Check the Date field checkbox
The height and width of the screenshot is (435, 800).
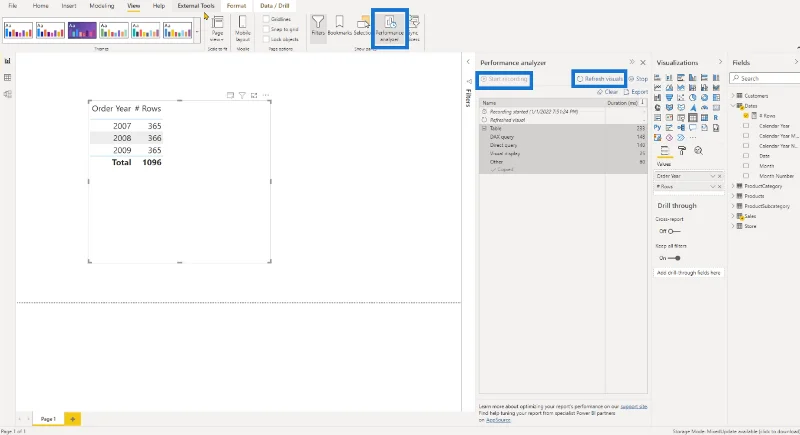[746, 156]
